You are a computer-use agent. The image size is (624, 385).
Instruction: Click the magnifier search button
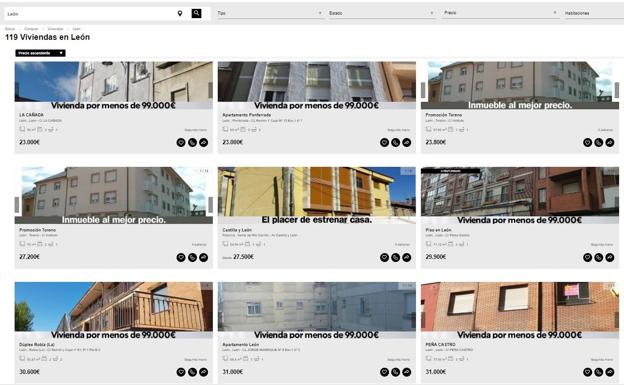tap(196, 13)
